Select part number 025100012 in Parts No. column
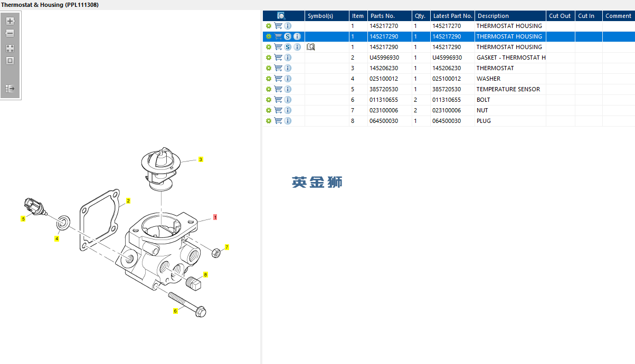The height and width of the screenshot is (364, 635). pyautogui.click(x=384, y=79)
